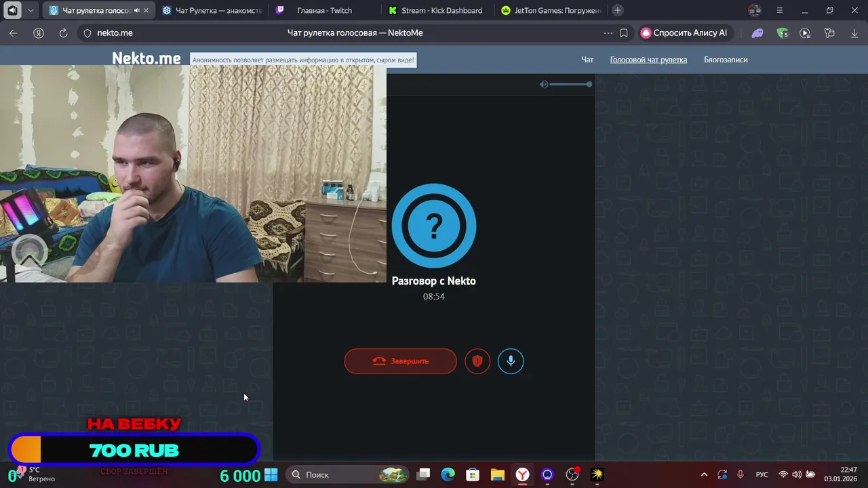Screen dimensions: 868x488
Task: Click the Yandex Browser taskbar icon
Action: (x=522, y=474)
